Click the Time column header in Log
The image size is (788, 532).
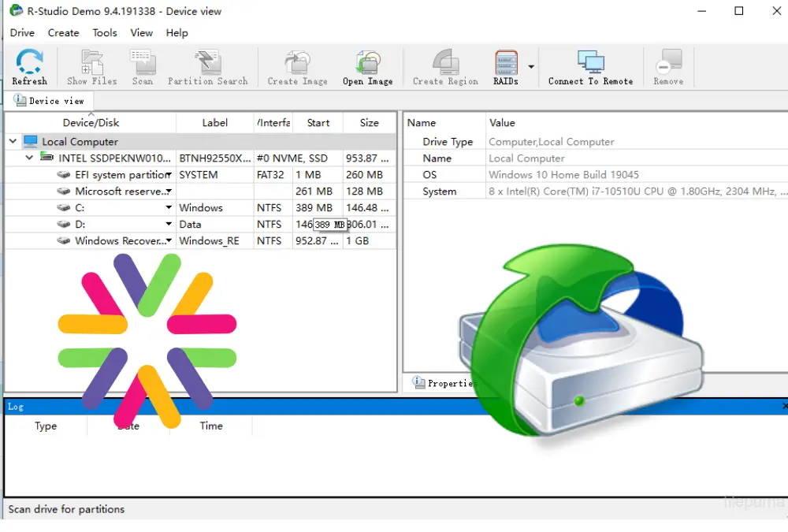click(211, 426)
